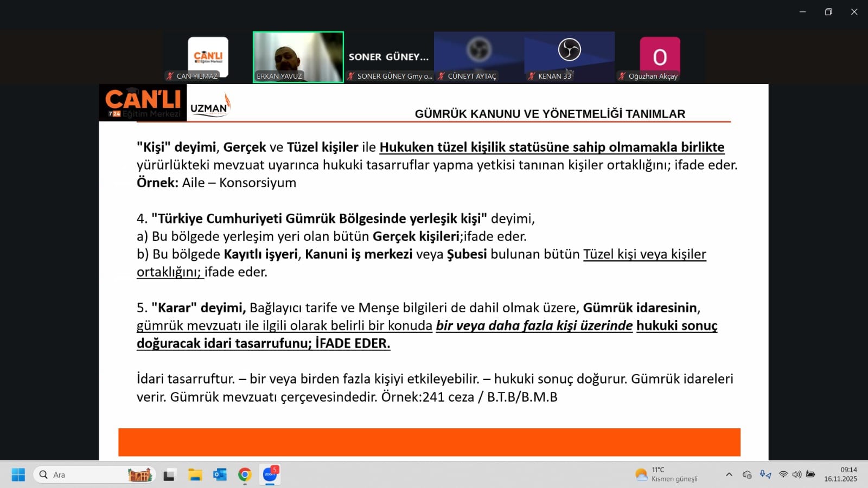
Task: Click the Task View icon
Action: click(x=169, y=475)
